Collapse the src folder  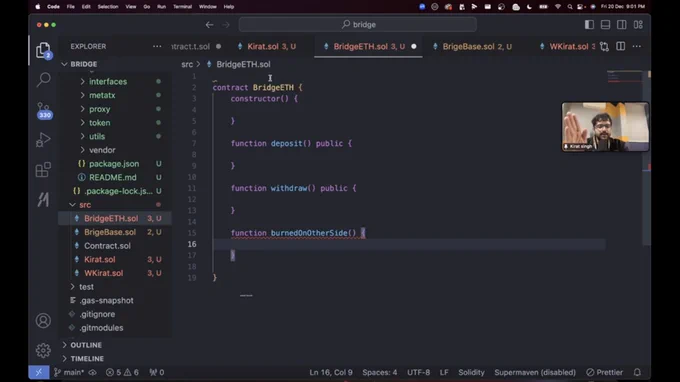85,205
